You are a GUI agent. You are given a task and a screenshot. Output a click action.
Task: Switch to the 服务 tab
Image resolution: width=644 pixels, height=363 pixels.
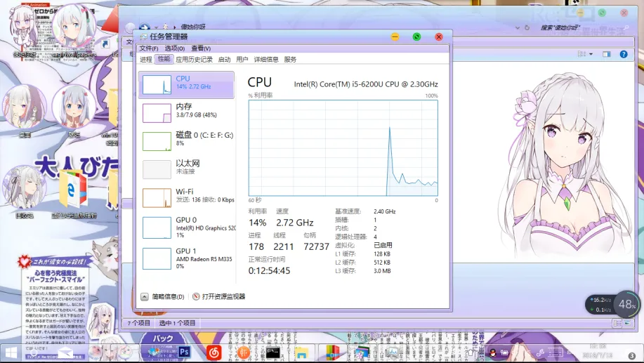click(290, 60)
